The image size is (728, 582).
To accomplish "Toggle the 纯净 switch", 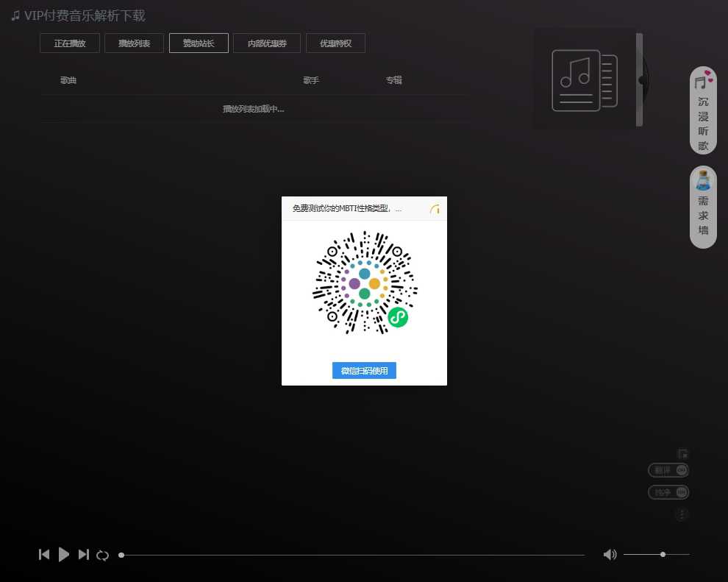I will 668,492.
